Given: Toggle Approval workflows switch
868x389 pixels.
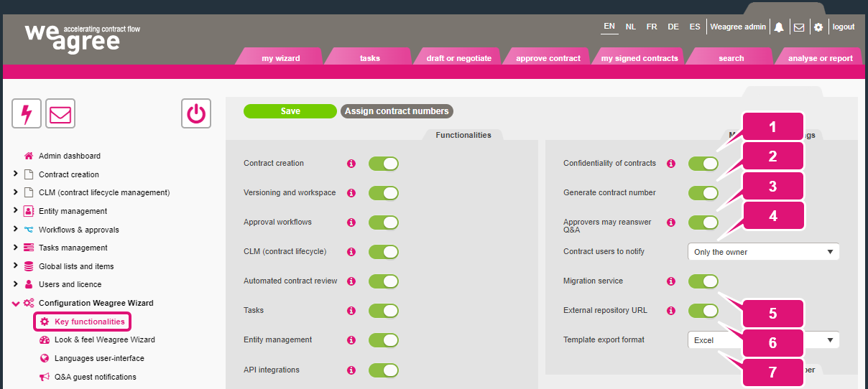Looking at the screenshot, I should pyautogui.click(x=384, y=222).
